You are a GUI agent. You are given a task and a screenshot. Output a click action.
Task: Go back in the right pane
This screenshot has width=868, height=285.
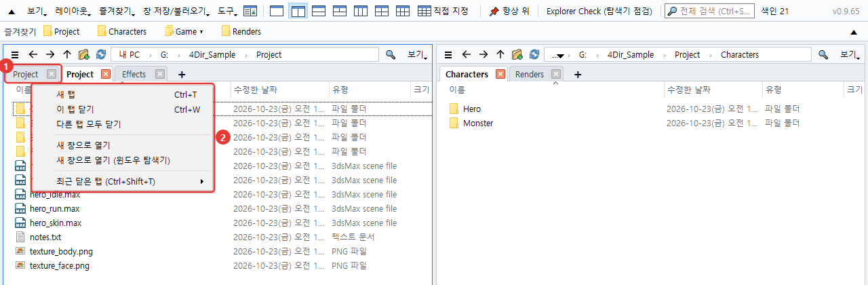[x=466, y=54]
